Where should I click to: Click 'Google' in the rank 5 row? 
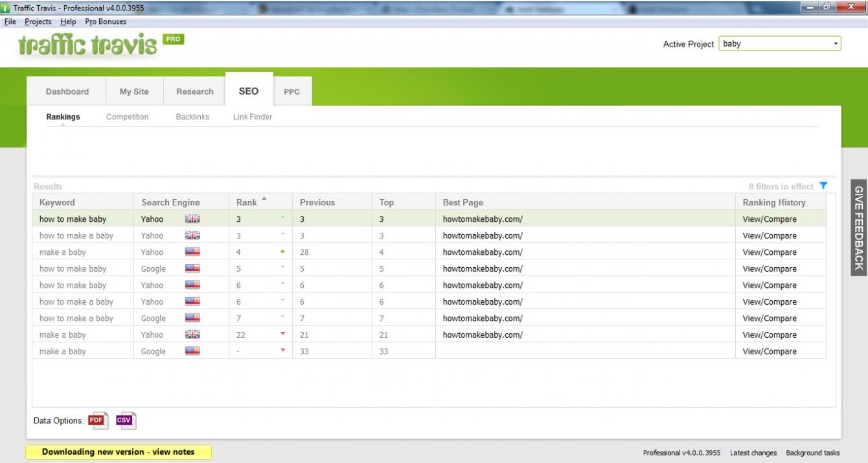coord(154,268)
